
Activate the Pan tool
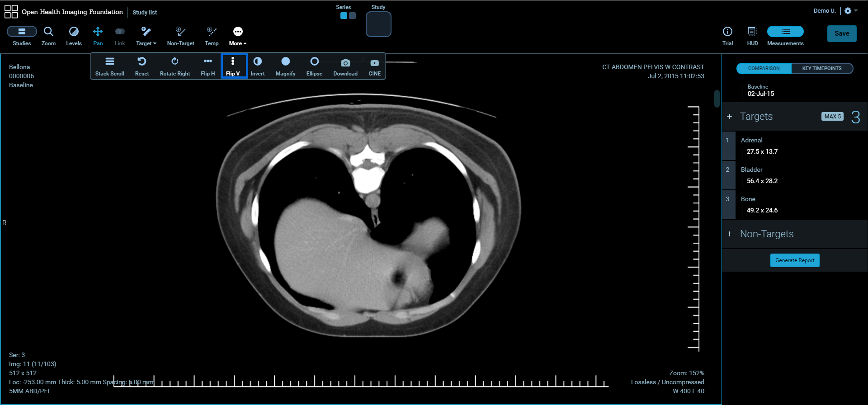[98, 36]
